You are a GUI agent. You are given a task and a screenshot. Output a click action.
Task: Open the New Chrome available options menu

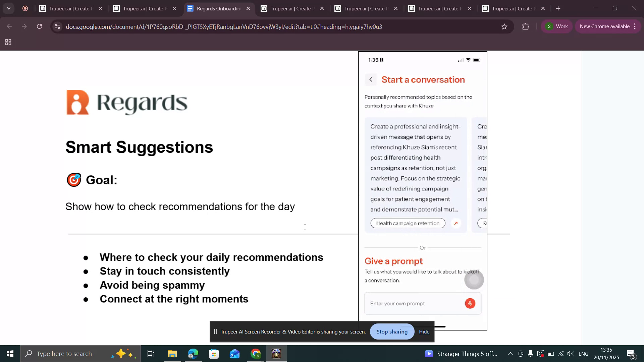635,26
